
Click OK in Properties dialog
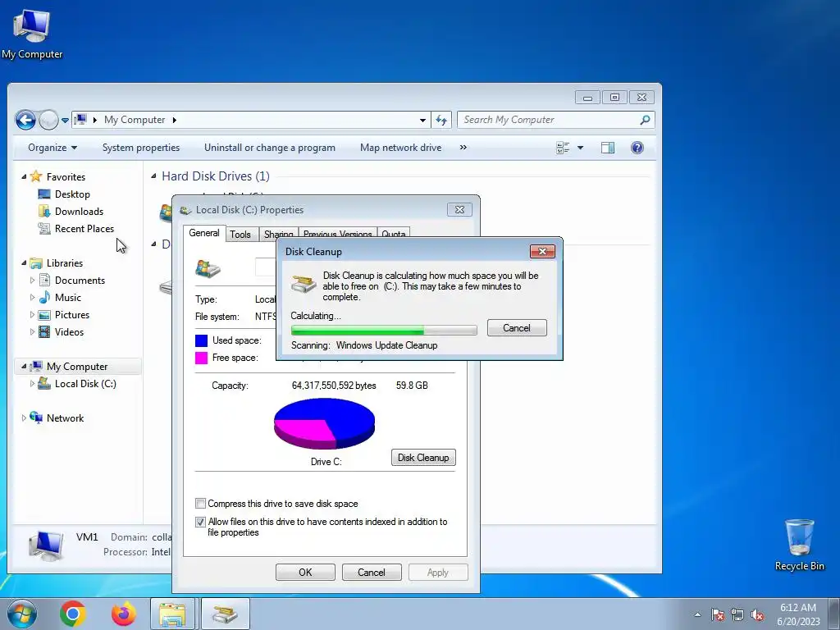click(305, 572)
